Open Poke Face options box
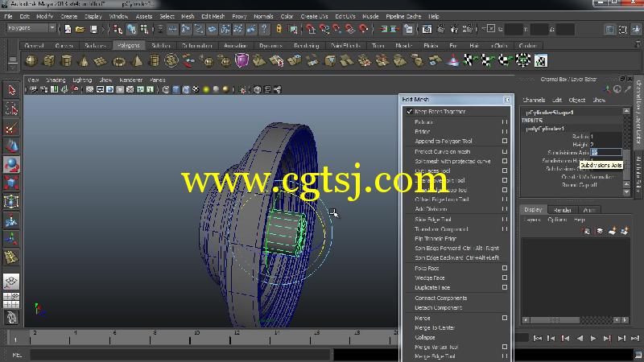The width and height of the screenshot is (644, 362). (505, 268)
